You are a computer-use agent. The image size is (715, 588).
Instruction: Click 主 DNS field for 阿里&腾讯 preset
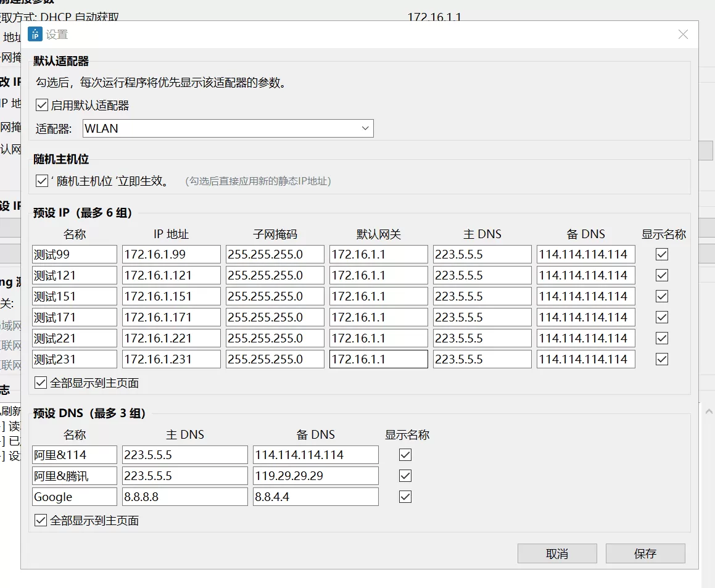[184, 476]
